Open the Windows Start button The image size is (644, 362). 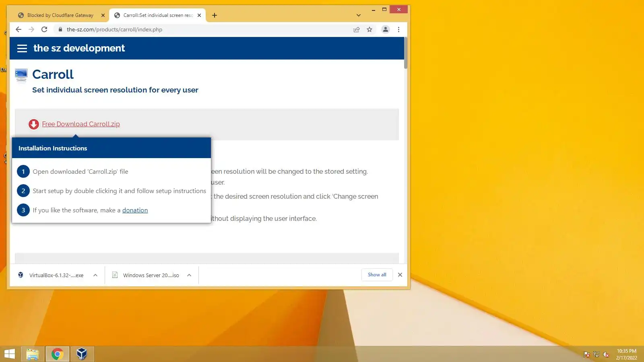(9, 354)
